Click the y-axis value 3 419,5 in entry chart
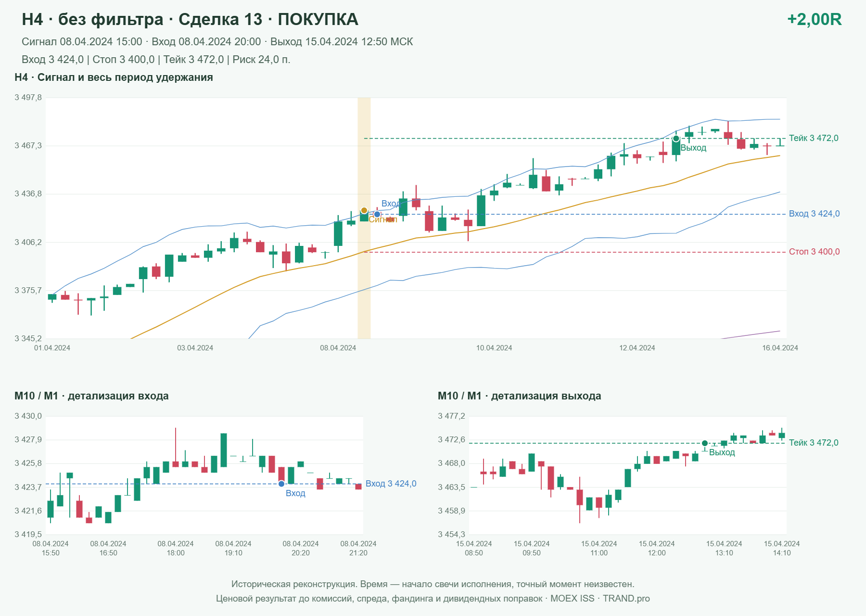Image resolution: width=866 pixels, height=616 pixels. tap(28, 534)
